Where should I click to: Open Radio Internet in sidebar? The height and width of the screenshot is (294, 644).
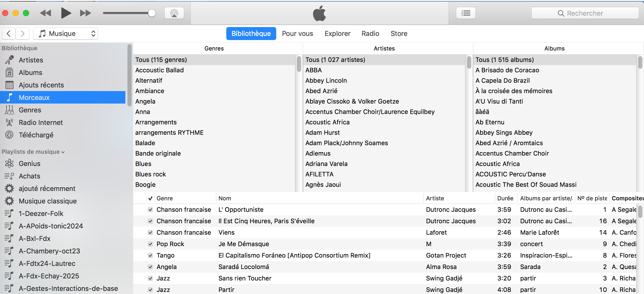(x=41, y=123)
